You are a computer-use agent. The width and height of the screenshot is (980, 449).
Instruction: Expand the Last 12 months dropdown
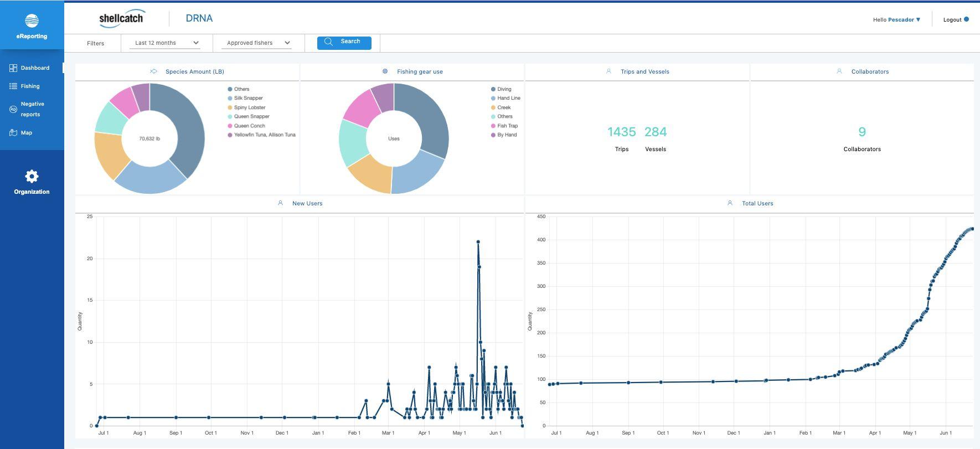tap(165, 43)
